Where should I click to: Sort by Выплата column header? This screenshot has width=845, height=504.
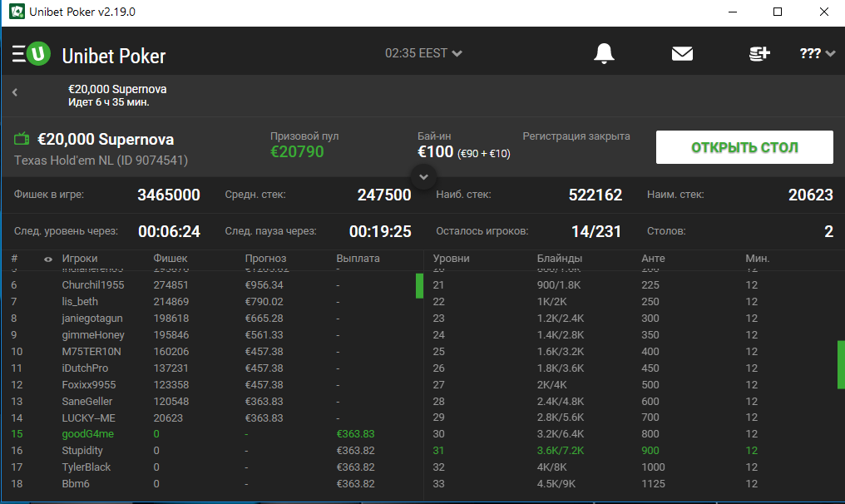(358, 259)
